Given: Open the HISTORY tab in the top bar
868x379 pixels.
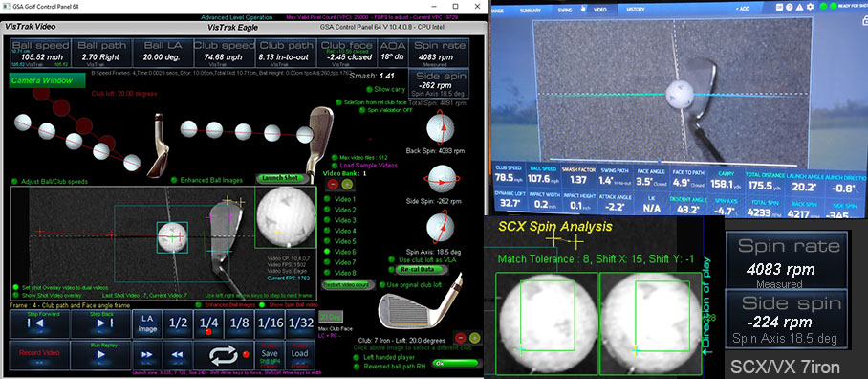Looking at the screenshot, I should pyautogui.click(x=635, y=10).
